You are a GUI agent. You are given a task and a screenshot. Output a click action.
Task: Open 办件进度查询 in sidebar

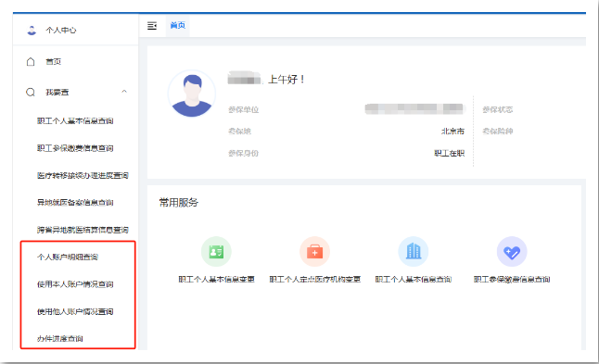pyautogui.click(x=60, y=338)
